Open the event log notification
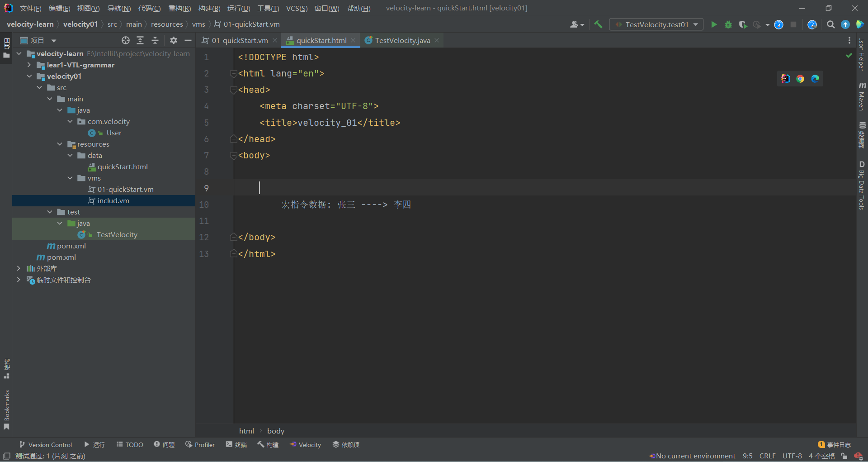868x462 pixels. [x=834, y=445]
